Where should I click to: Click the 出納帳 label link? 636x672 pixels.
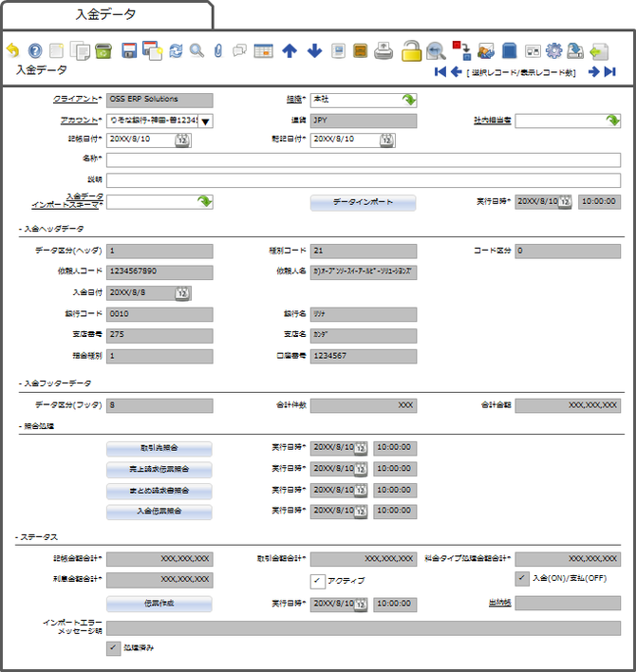[499, 603]
